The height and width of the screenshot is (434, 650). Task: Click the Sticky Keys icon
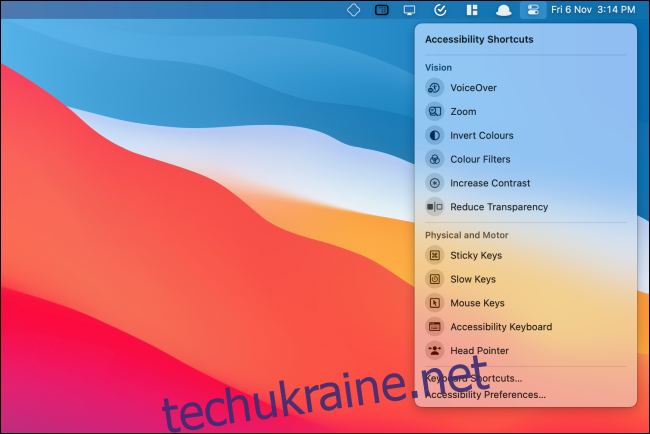[434, 255]
